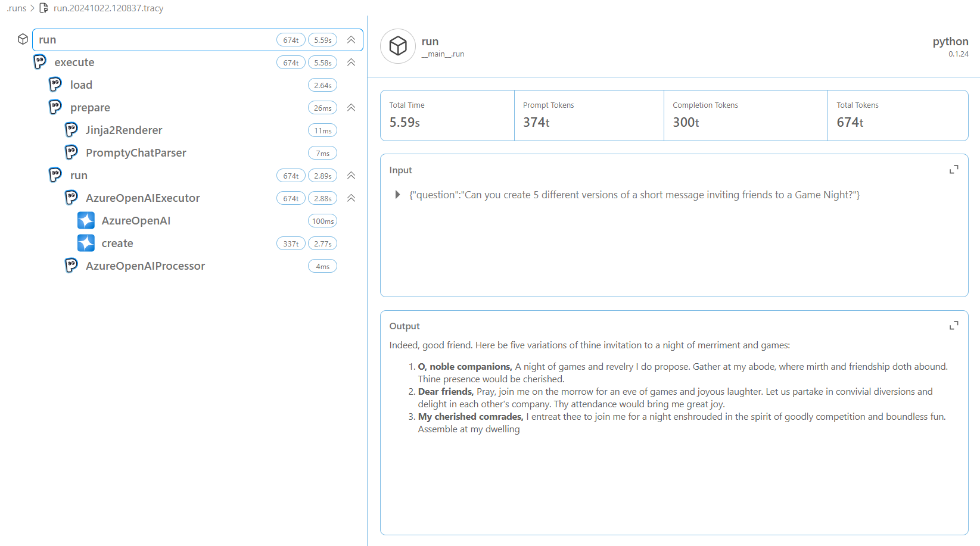
Task: Collapse the prepare node children
Action: pos(351,108)
